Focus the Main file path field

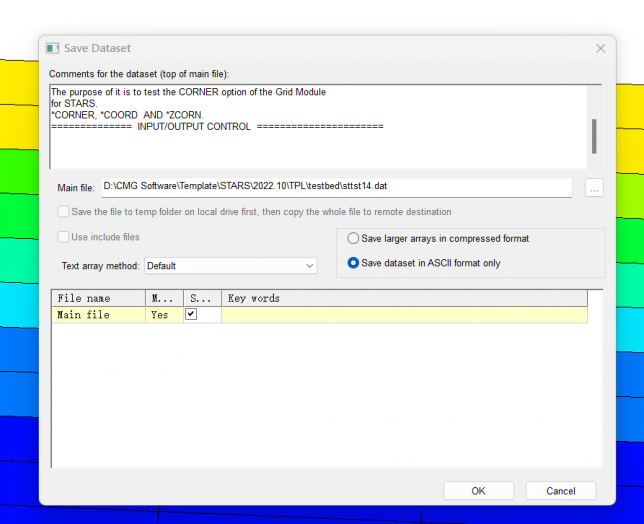[x=335, y=187]
